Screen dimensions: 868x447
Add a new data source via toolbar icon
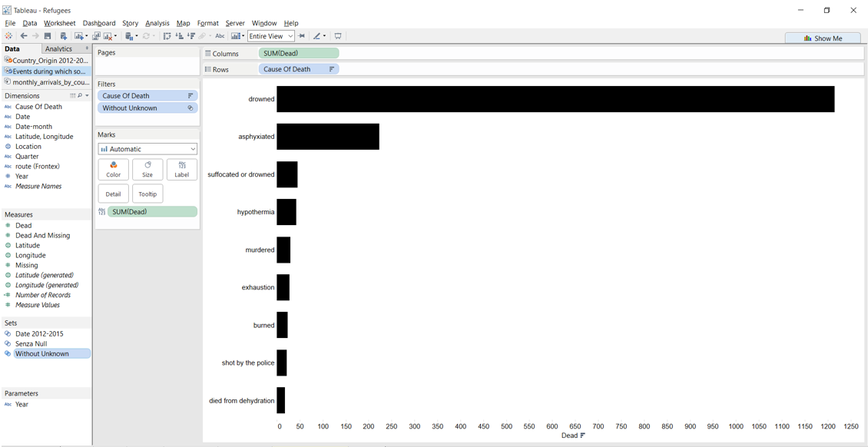click(63, 36)
